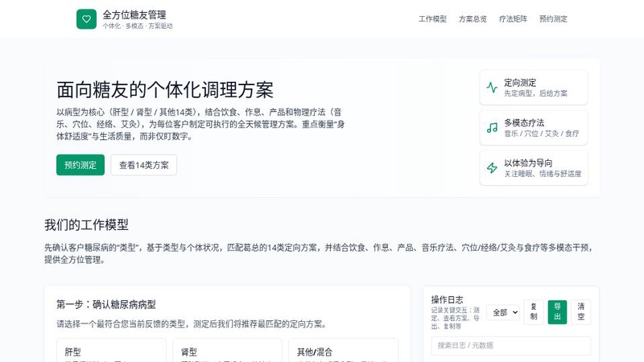Screen dimensions: 644x362
Task: Click the 以体验为导向 feature card
Action: click(534, 168)
